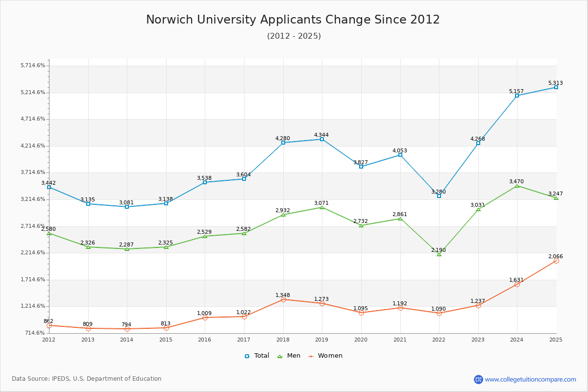Click the subtitle '(2012 - 2025)'
Screen dimensions: 588x392
294,36
